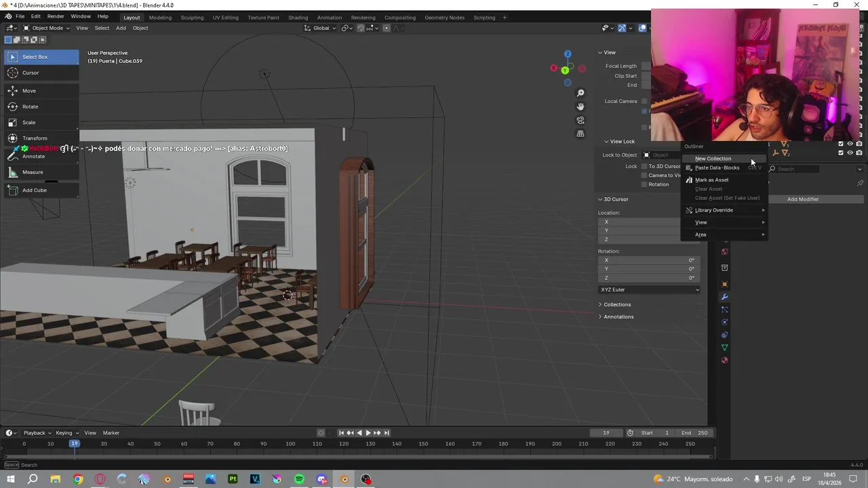Click the current frame field showing 19
Viewport: 868px width, 488px height.
(606, 433)
